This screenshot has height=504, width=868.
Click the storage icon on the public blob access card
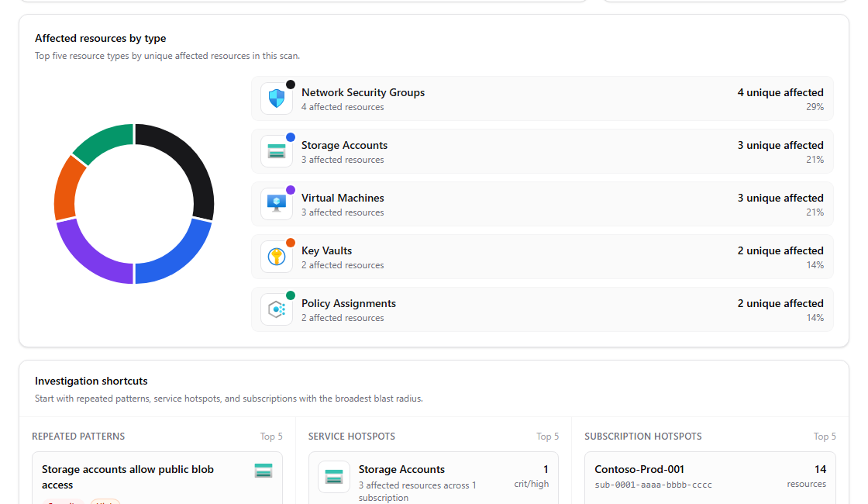(263, 471)
